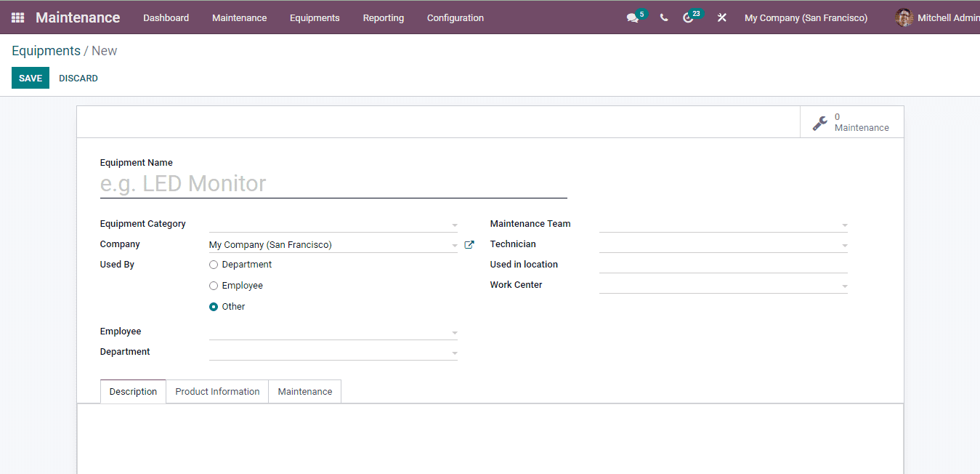Open the Messages notifications panel
The image size is (980, 474).
pos(632,17)
